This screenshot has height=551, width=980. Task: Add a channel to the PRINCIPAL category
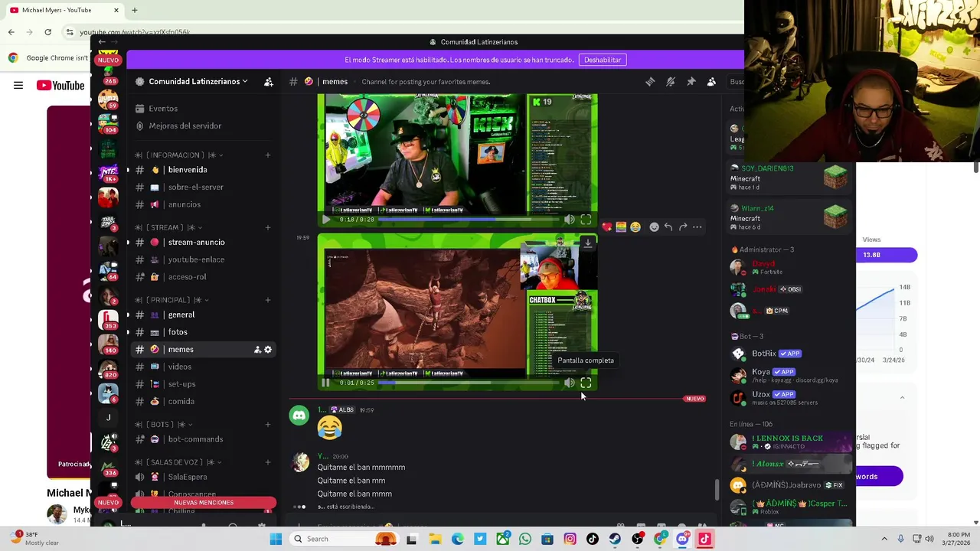click(x=268, y=300)
